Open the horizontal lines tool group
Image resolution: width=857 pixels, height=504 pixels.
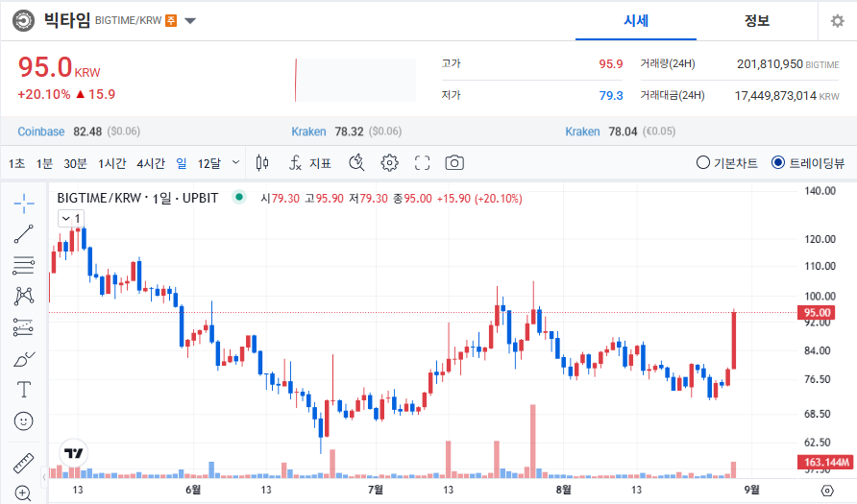point(23,265)
